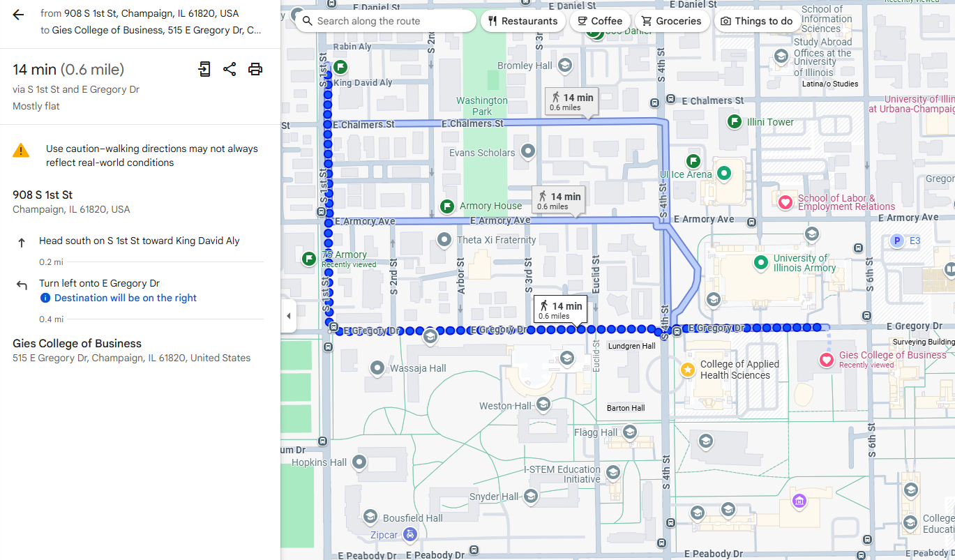Show Things to do nearby

click(x=757, y=21)
